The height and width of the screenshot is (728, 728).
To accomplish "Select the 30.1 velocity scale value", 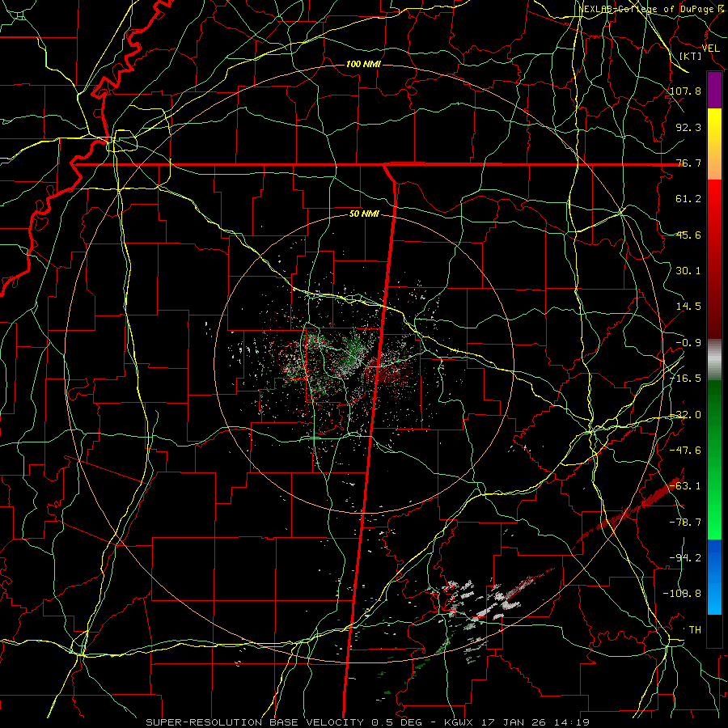I will tap(688, 271).
